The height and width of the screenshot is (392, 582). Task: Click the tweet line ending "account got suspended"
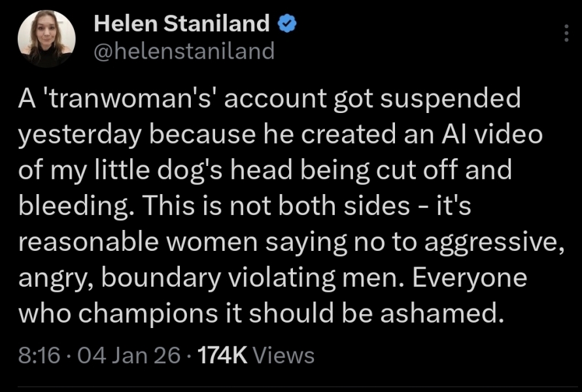(269, 99)
